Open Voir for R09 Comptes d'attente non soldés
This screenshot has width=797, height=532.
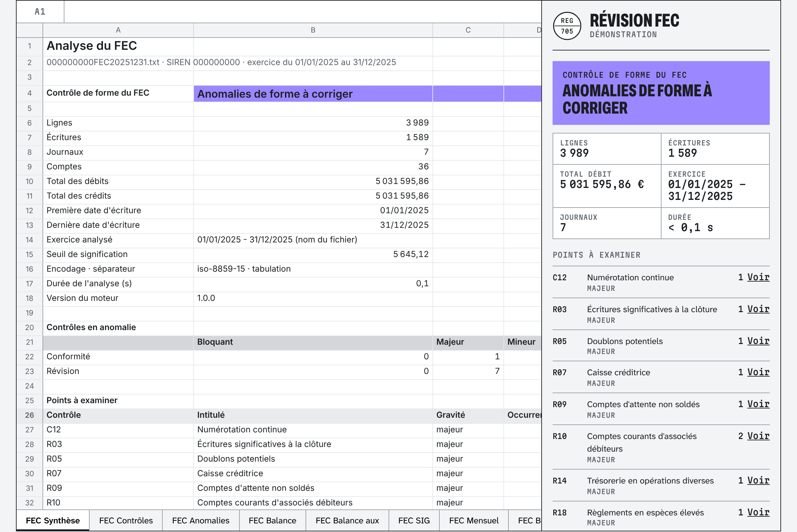pyautogui.click(x=758, y=404)
